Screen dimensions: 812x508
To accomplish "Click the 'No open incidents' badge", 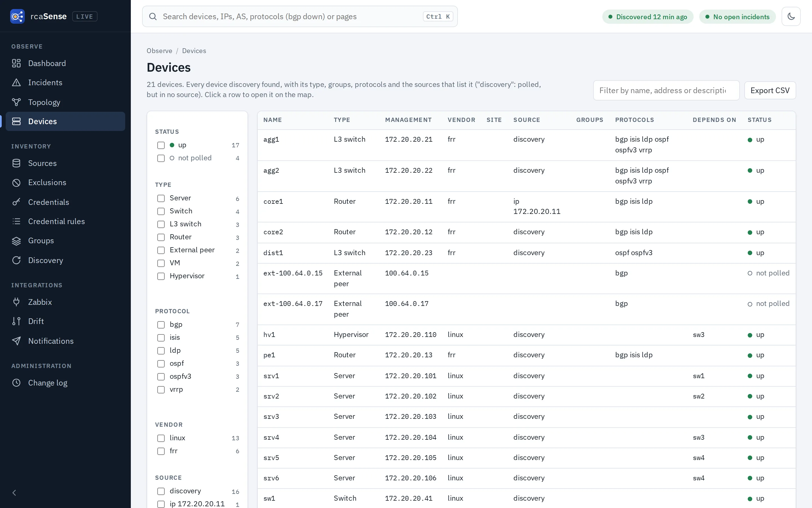I will [737, 16].
